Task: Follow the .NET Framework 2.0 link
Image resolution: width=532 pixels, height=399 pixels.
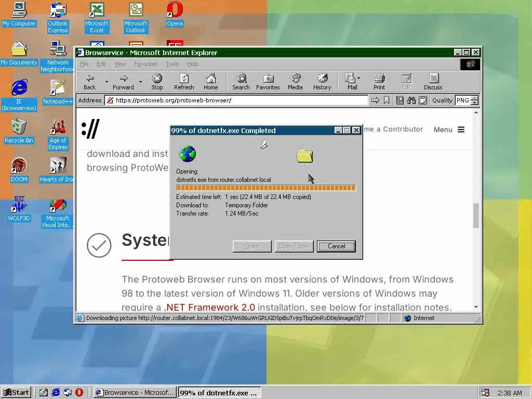Action: [x=209, y=308]
